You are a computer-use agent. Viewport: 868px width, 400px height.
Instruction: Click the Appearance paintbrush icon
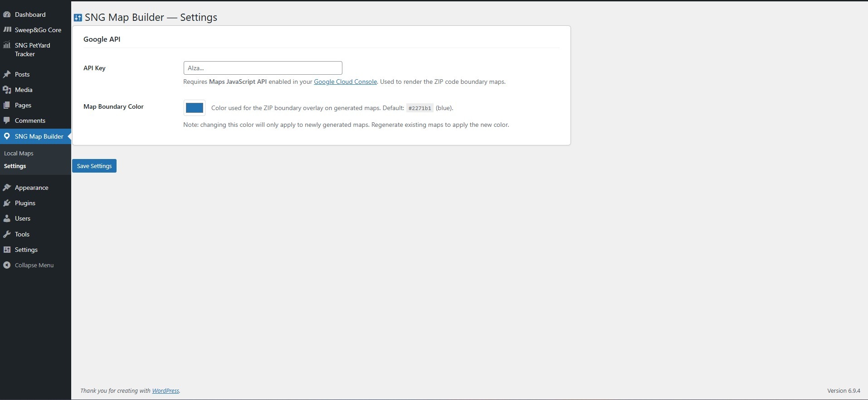click(x=7, y=188)
